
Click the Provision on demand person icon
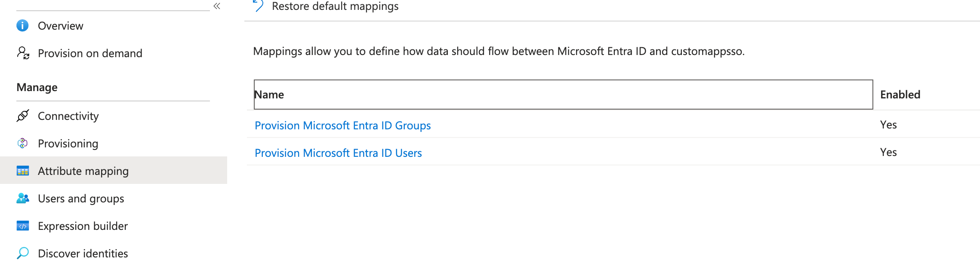pos(23,53)
